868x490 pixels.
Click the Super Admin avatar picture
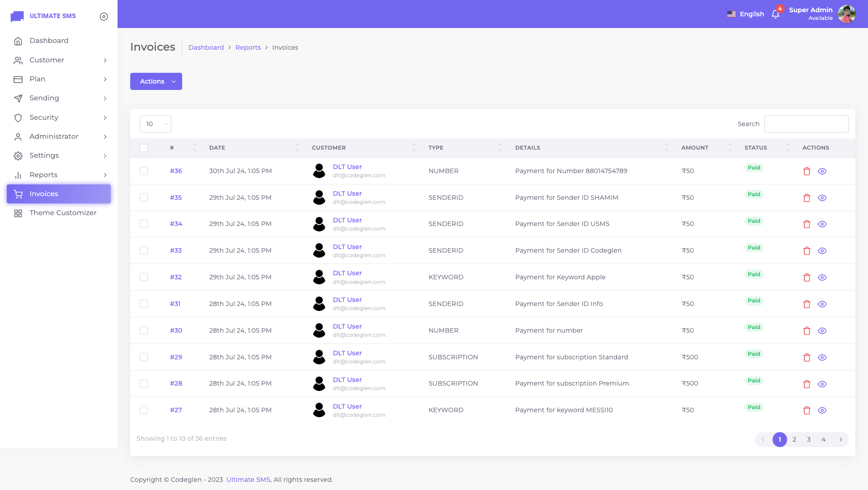pyautogui.click(x=846, y=14)
